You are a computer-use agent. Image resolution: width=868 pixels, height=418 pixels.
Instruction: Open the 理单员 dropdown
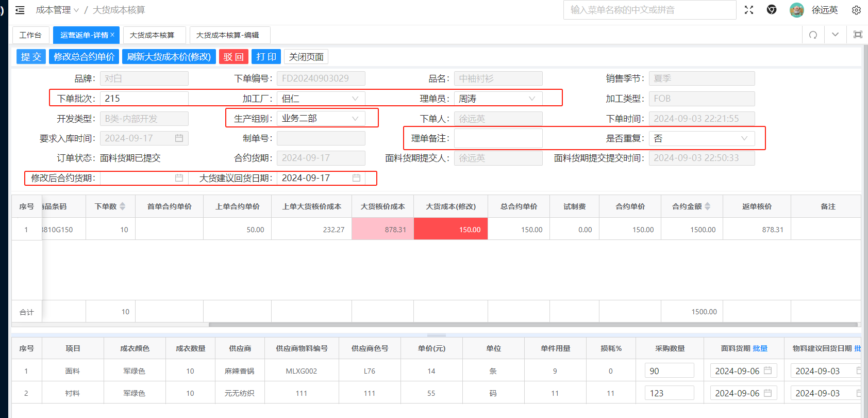pyautogui.click(x=532, y=99)
